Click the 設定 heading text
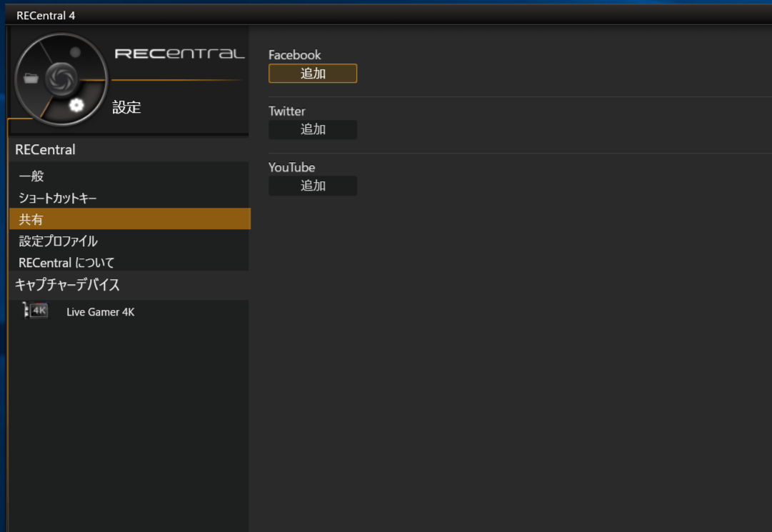The width and height of the screenshot is (772, 532). (x=126, y=107)
